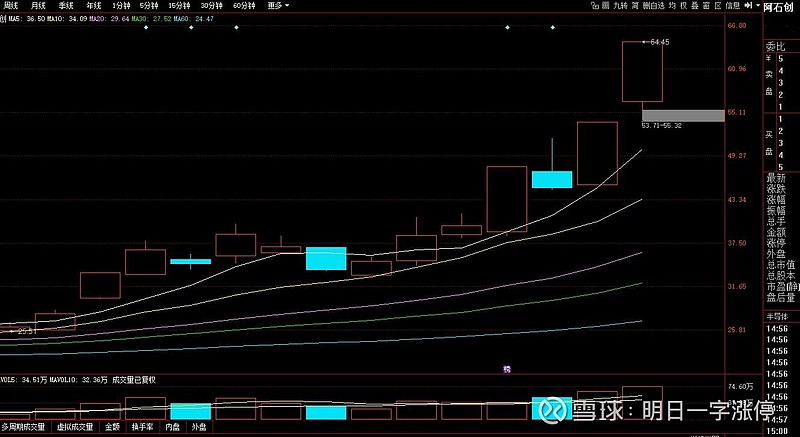The image size is (800, 437).
Task: Select the 1分钟 period tab
Action: tap(121, 6)
